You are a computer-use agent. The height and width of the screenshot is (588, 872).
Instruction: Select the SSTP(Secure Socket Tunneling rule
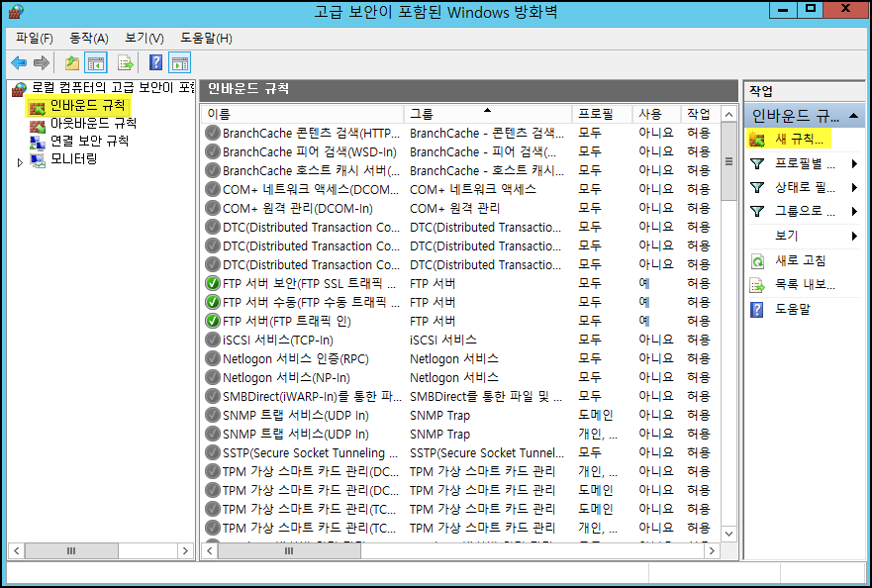pos(460,452)
